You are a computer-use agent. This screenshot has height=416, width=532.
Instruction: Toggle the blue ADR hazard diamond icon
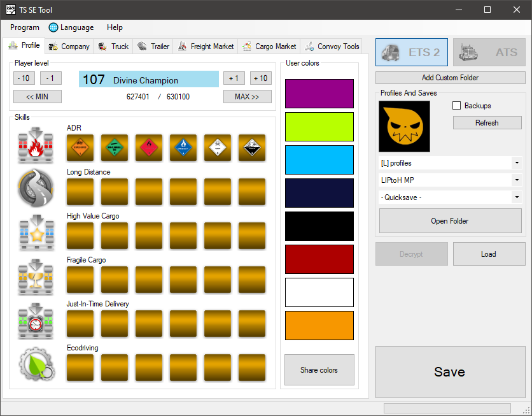[x=183, y=148]
